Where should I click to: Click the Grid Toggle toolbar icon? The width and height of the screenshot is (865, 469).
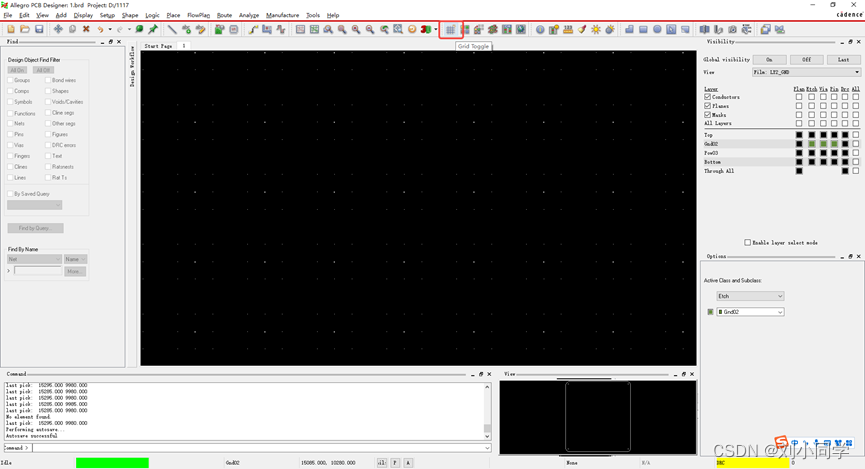click(451, 30)
